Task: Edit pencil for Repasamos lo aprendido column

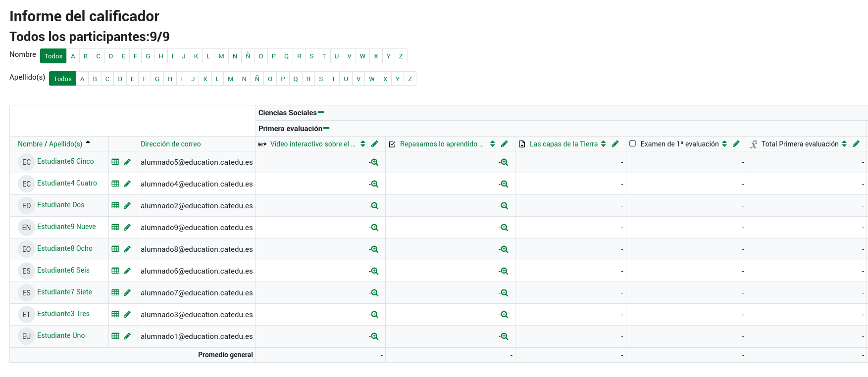Action: [x=505, y=144]
